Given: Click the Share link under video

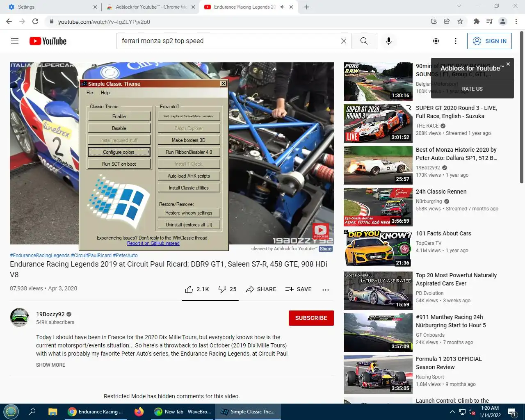Looking at the screenshot, I should 326,249.
